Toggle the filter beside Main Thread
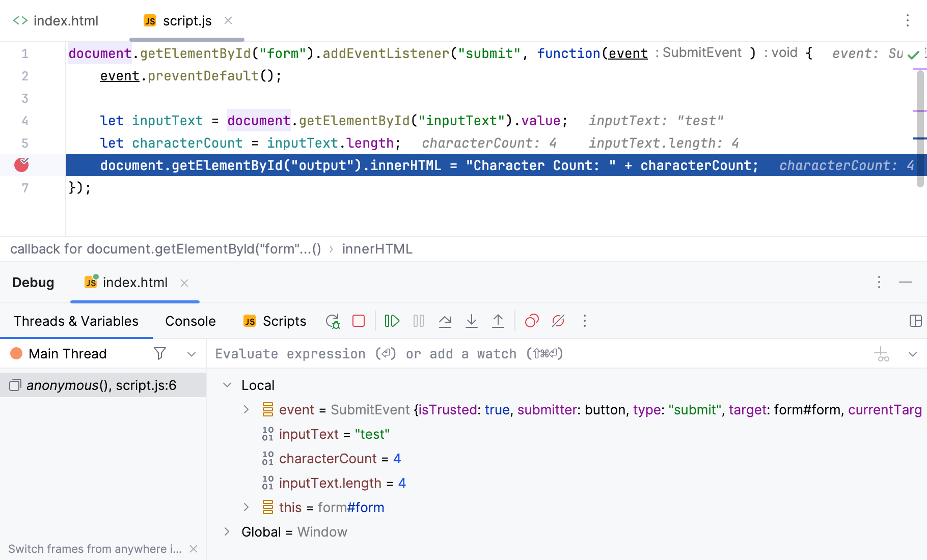 [x=160, y=353]
